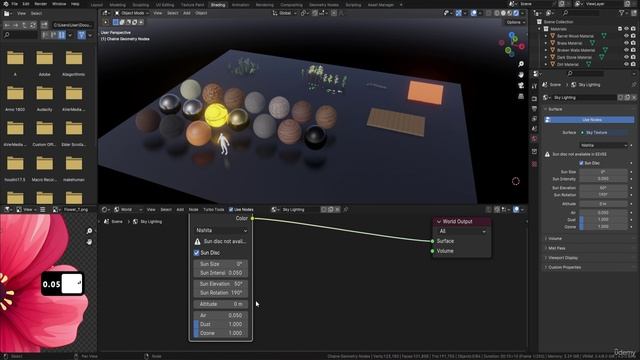Open the Global transform orientation dropdown
Image resolution: width=640 pixels, height=360 pixels.
click(284, 13)
